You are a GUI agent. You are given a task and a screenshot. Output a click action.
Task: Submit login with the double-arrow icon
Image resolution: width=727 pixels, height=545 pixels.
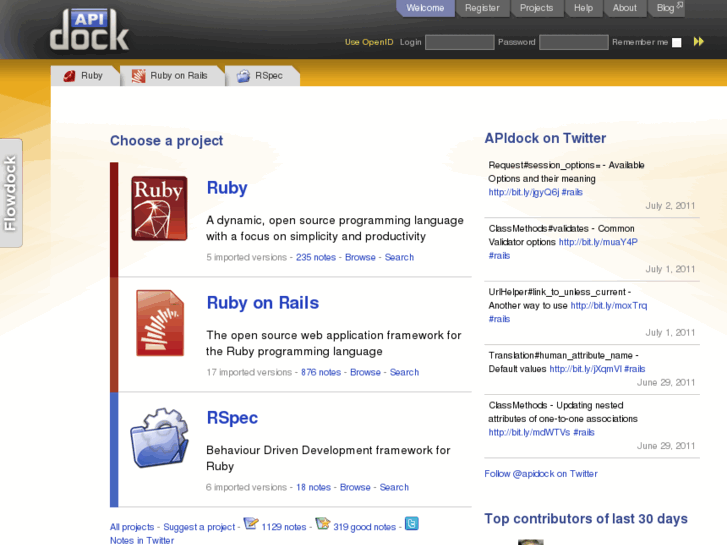tap(698, 42)
